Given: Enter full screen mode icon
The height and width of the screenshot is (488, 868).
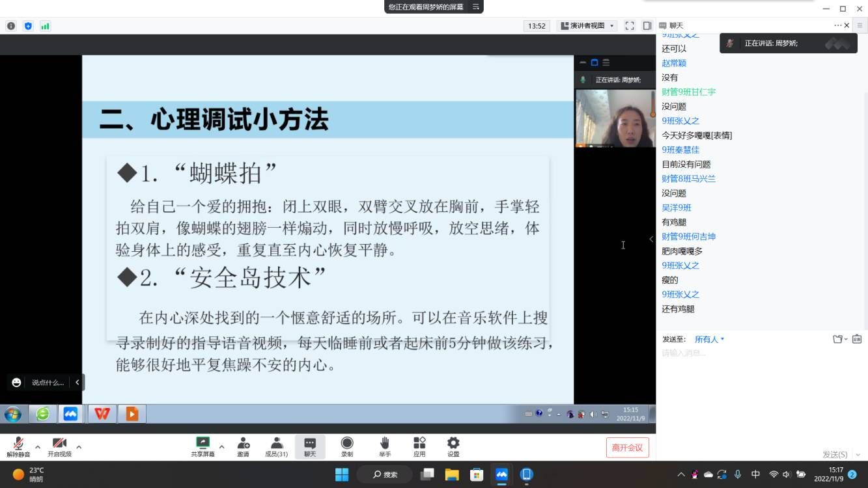Looking at the screenshot, I should tap(630, 26).
